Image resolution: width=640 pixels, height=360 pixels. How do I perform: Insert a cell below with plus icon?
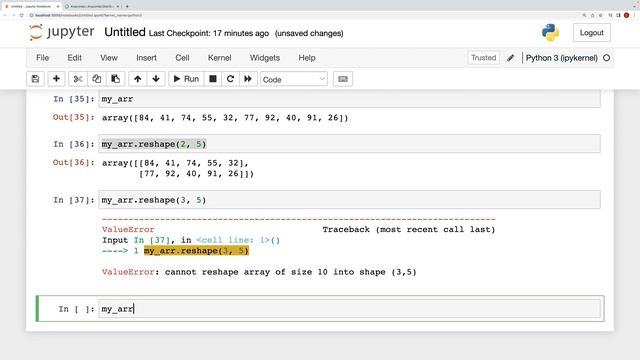click(x=56, y=79)
